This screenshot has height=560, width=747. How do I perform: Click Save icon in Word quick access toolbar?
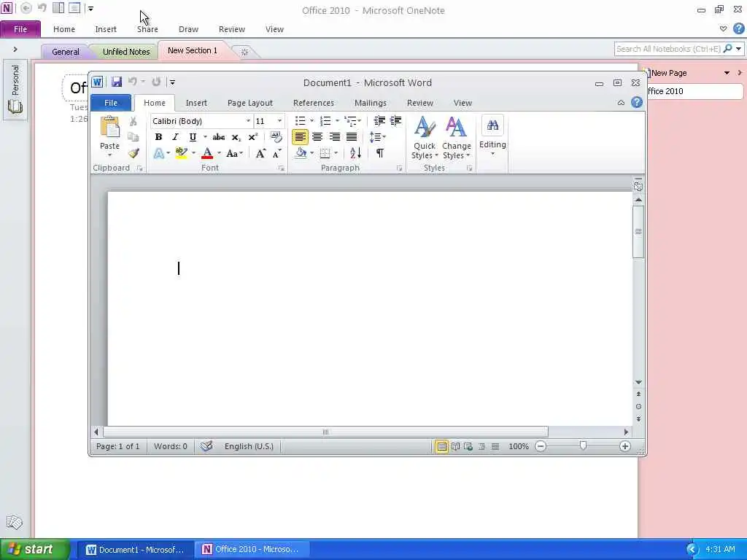[x=116, y=82]
